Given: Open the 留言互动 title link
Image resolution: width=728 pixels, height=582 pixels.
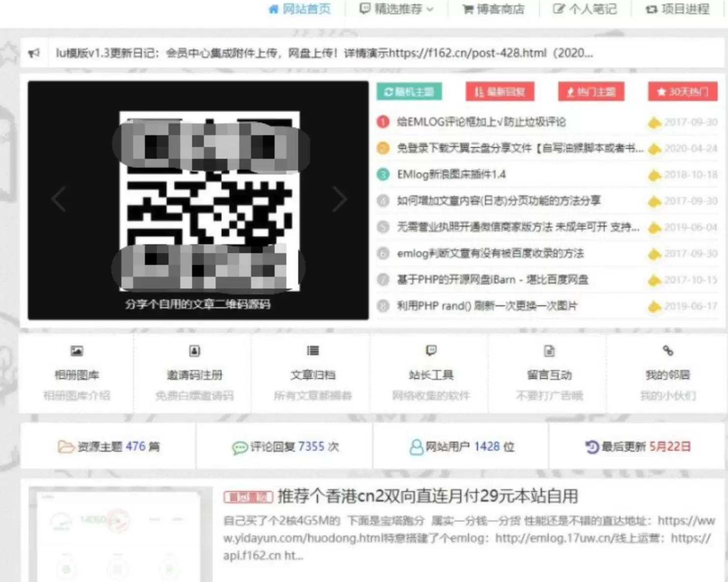Looking at the screenshot, I should pyautogui.click(x=549, y=375).
